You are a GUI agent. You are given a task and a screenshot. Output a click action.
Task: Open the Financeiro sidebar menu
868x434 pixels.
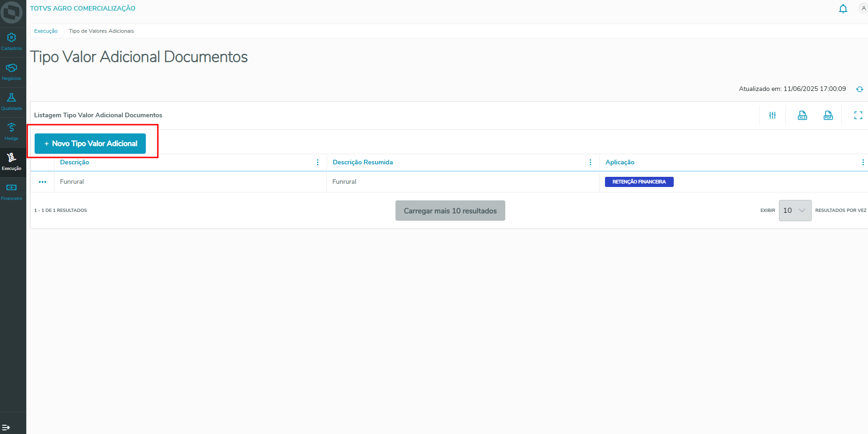[12, 192]
